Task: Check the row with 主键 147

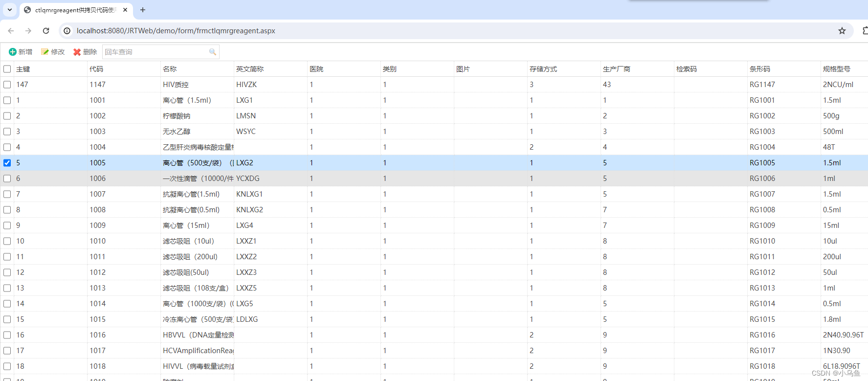Action: (x=7, y=85)
